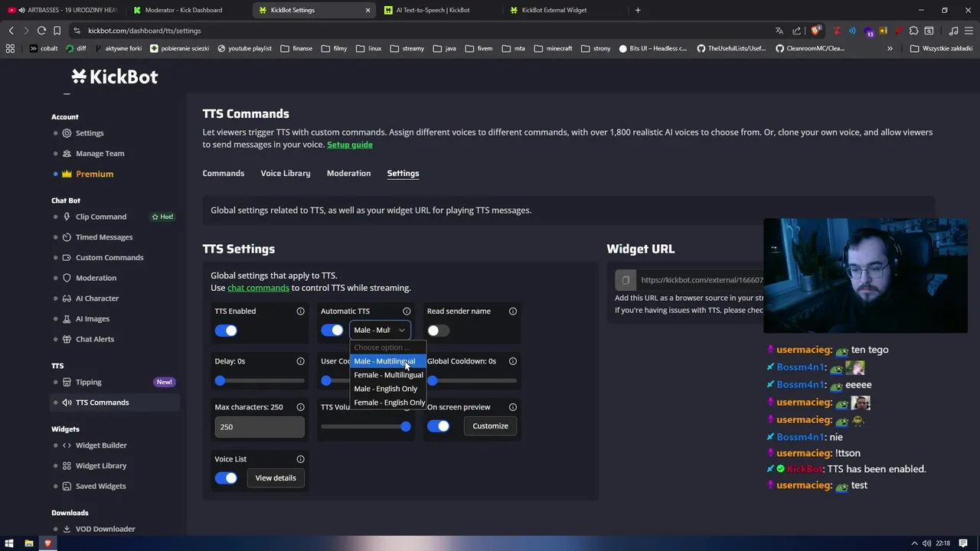This screenshot has height=551, width=980.
Task: Switch to Voice Library tab
Action: tap(286, 173)
